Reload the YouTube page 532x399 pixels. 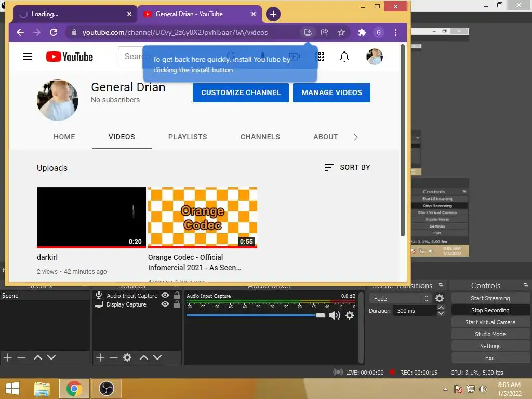click(54, 32)
